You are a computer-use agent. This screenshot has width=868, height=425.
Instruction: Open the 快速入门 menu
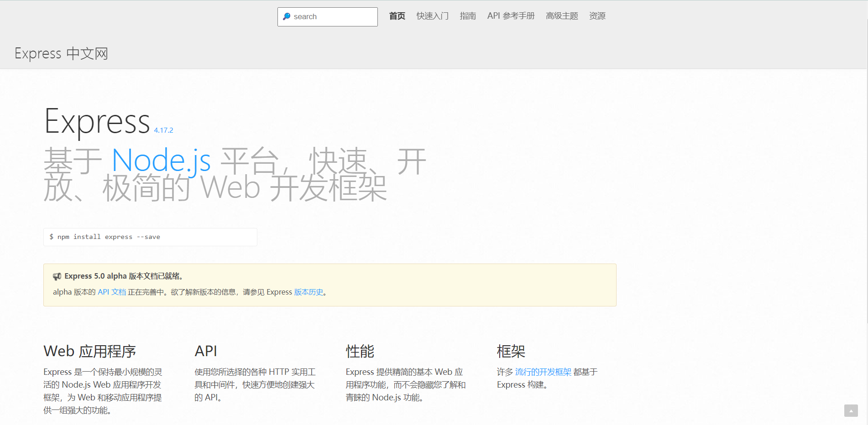[432, 16]
